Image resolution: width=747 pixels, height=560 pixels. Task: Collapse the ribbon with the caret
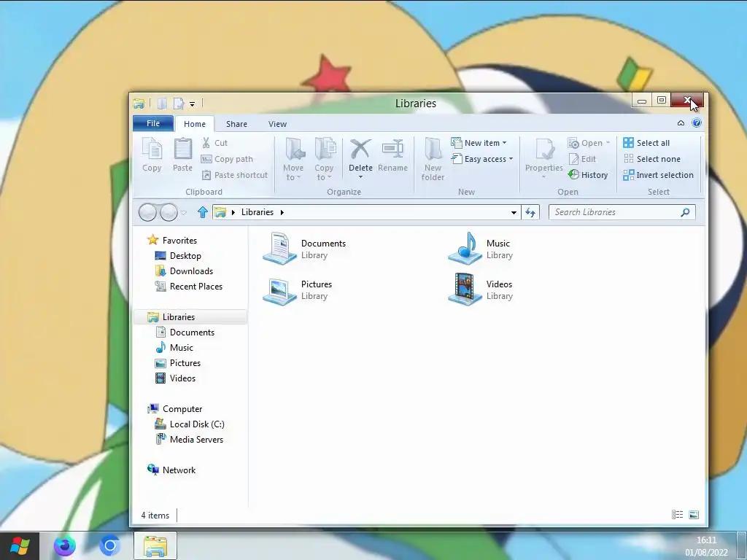click(x=681, y=122)
